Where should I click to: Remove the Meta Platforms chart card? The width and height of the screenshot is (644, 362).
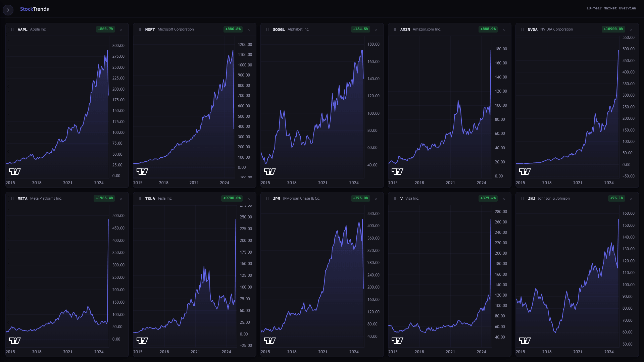(121, 199)
